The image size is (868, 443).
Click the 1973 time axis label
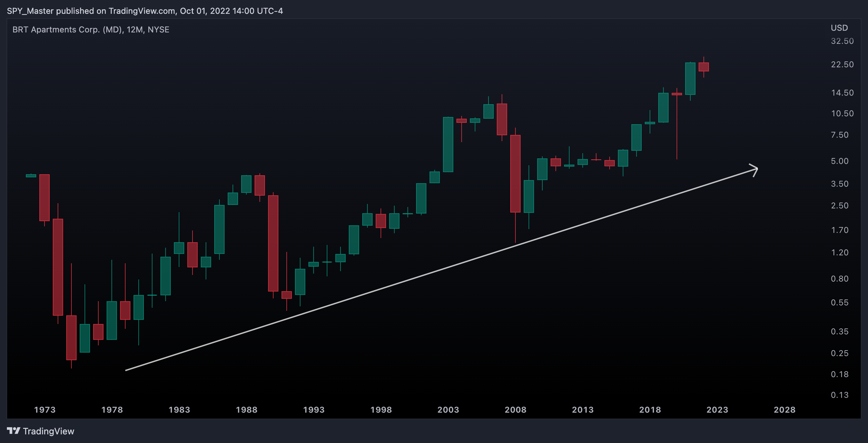pos(45,410)
